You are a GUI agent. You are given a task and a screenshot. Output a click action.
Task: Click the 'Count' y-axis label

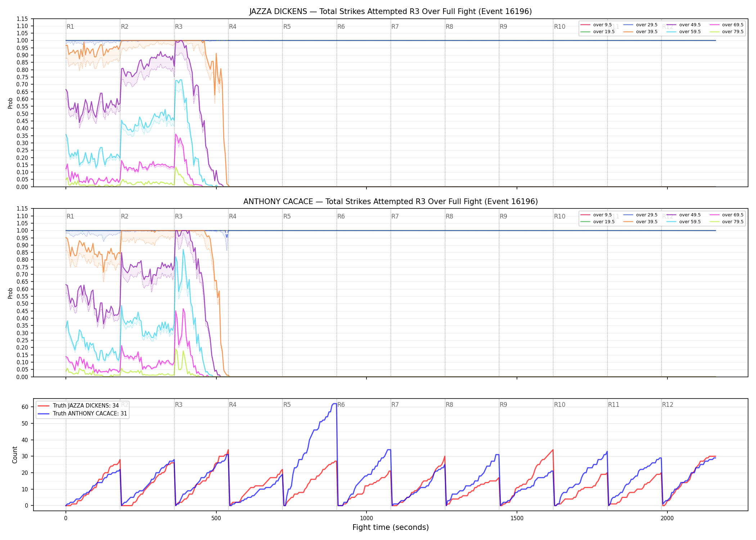[15, 455]
